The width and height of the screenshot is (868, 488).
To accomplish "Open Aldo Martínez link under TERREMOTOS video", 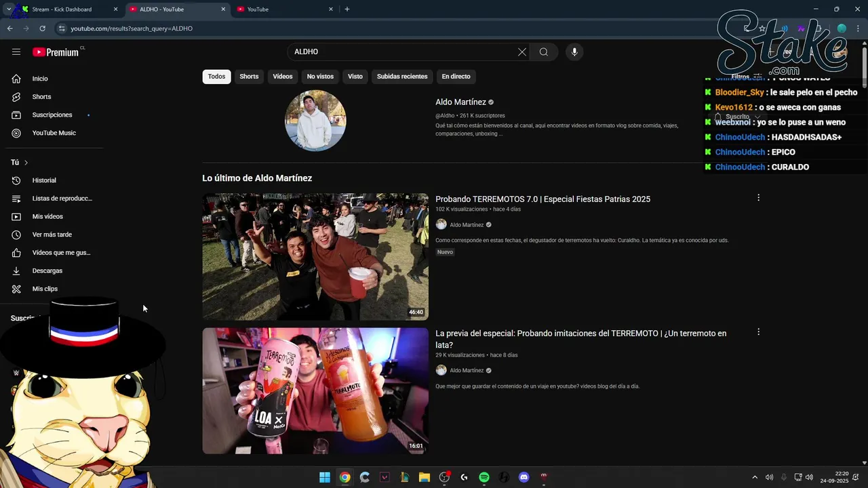I will (467, 225).
